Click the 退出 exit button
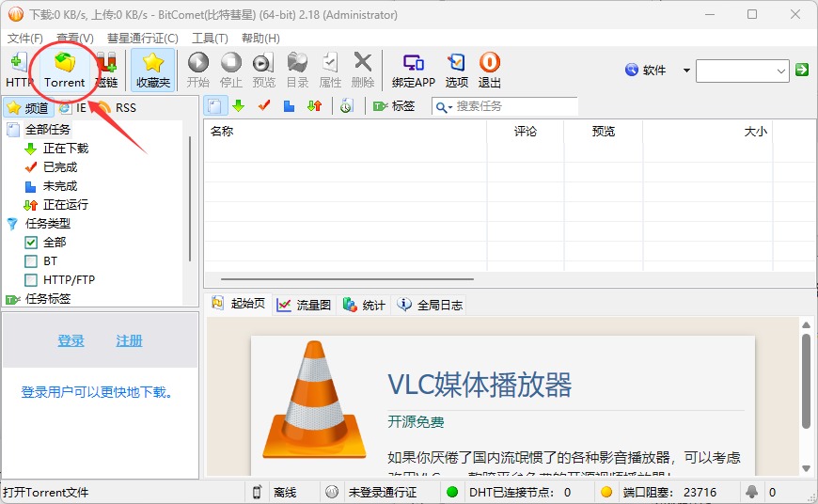This screenshot has height=504, width=818. [489, 70]
